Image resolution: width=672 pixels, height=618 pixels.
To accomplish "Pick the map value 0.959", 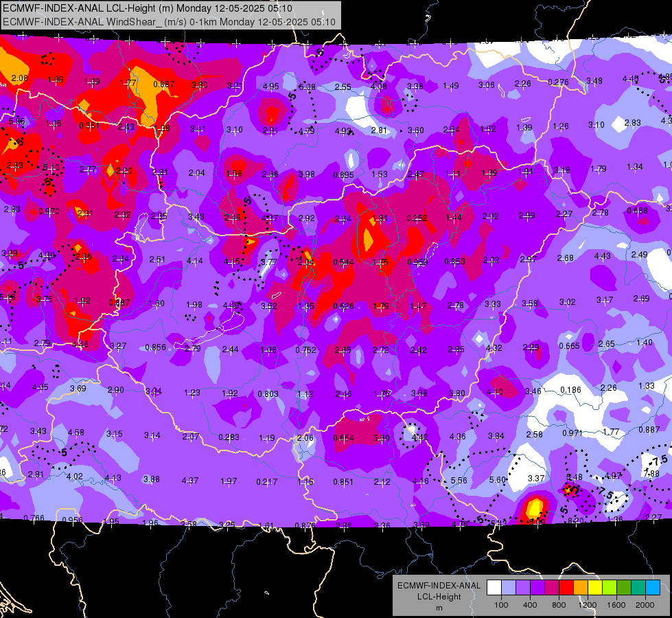I will pyautogui.click(x=417, y=262).
